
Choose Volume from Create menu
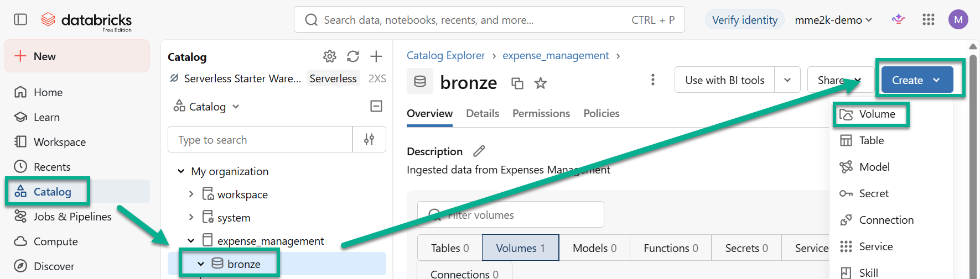coord(891,114)
